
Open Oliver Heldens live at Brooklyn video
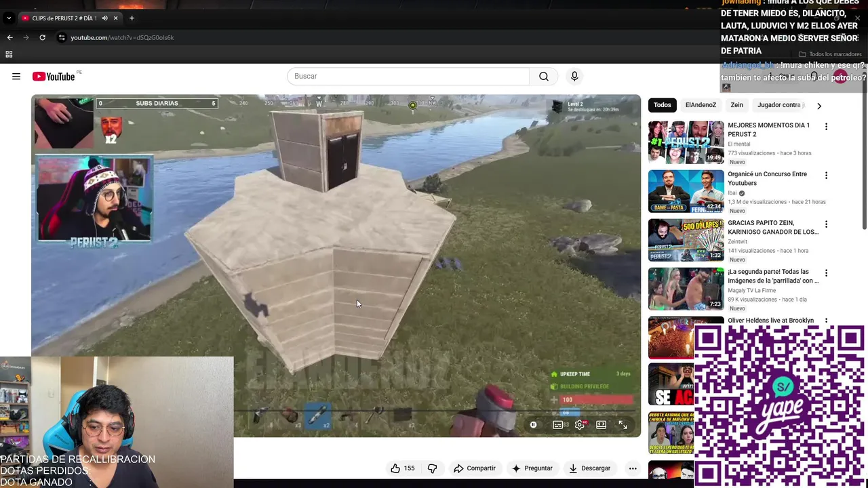[770, 321]
